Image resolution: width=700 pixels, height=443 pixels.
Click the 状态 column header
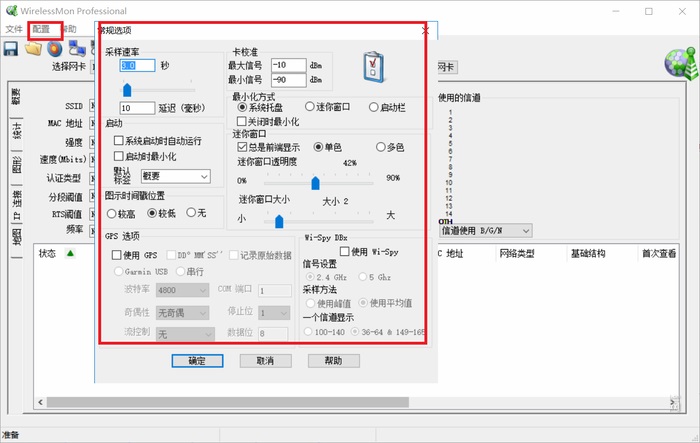click(x=47, y=254)
